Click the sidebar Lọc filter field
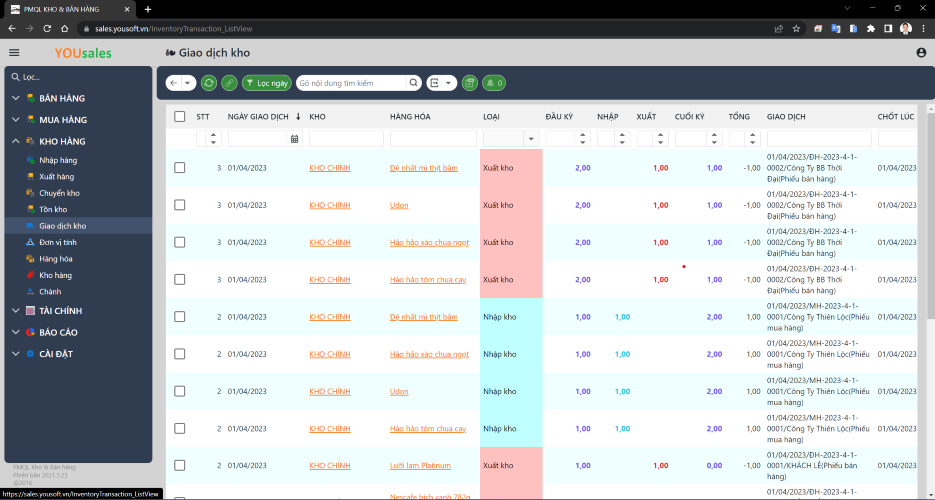 [x=78, y=77]
